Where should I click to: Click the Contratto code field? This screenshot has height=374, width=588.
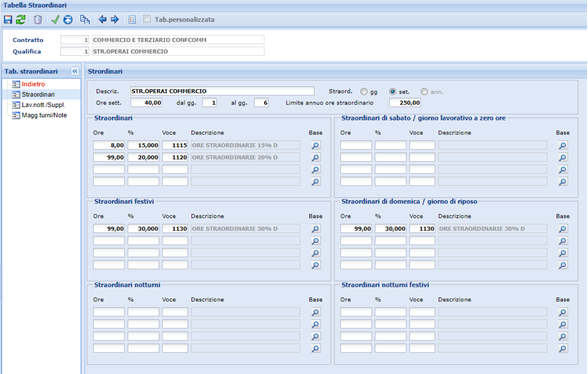(x=75, y=40)
